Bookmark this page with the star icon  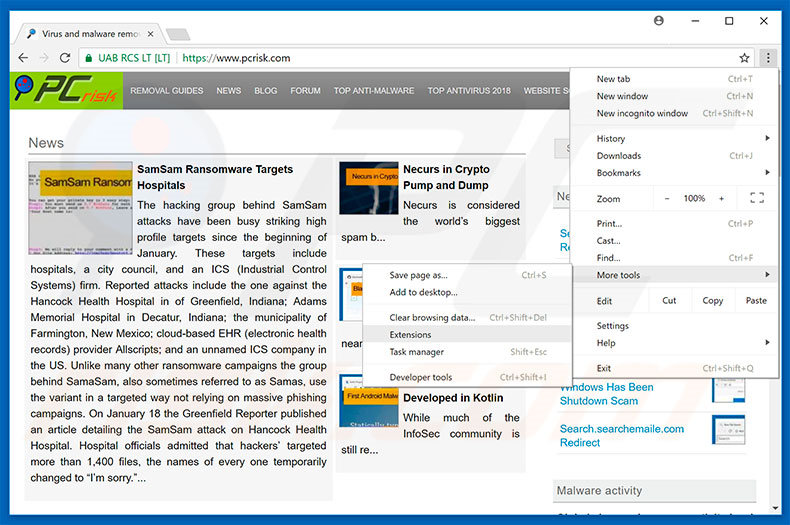(744, 58)
